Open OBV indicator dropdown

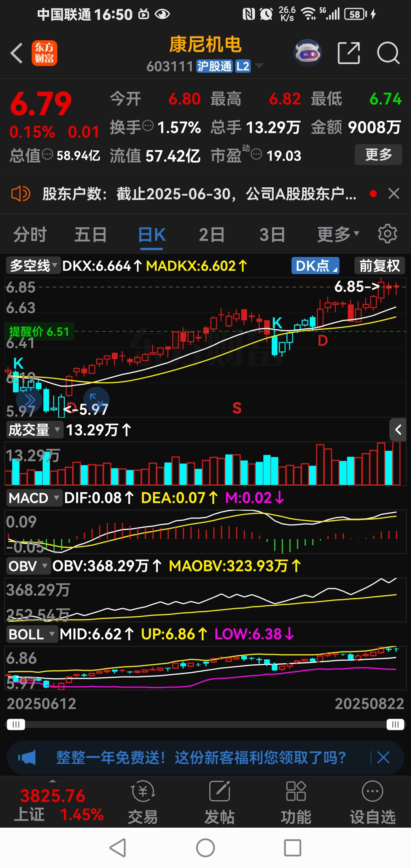click(28, 566)
